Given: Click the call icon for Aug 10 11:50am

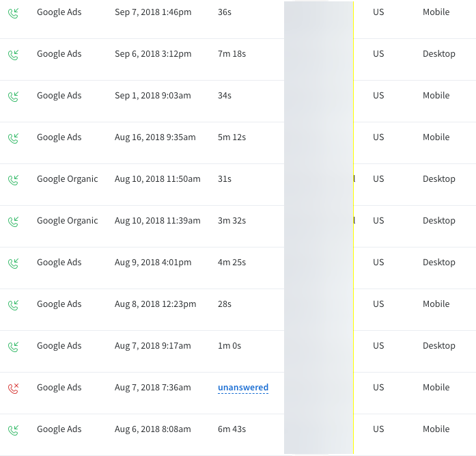Looking at the screenshot, I should 13,180.
